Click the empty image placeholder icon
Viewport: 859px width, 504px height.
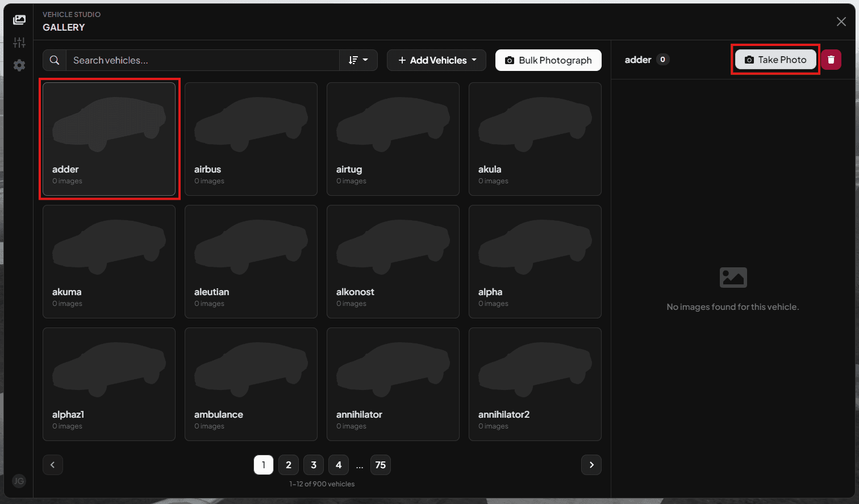click(733, 278)
